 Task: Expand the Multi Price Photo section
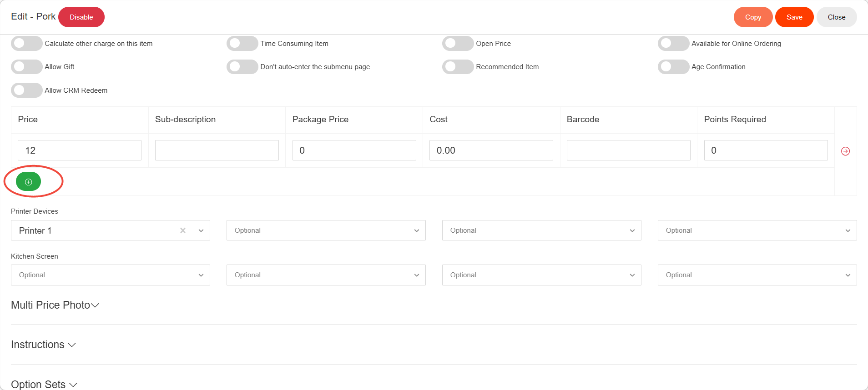point(55,305)
